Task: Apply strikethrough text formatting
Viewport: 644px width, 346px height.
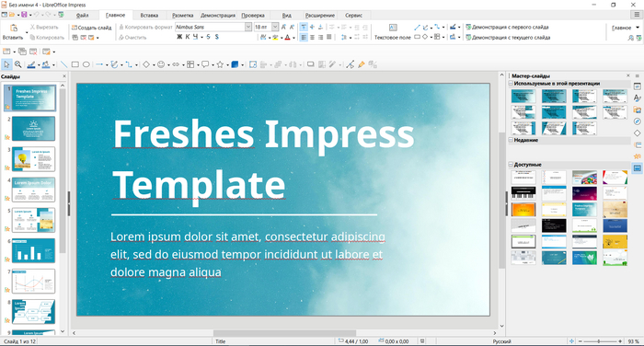Action: (208, 37)
